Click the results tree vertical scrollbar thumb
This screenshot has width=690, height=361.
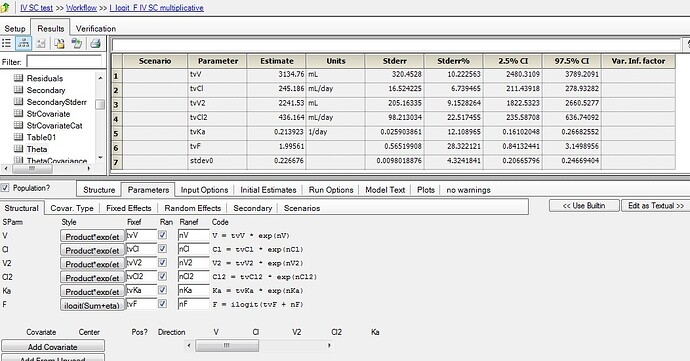pyautogui.click(x=100, y=104)
